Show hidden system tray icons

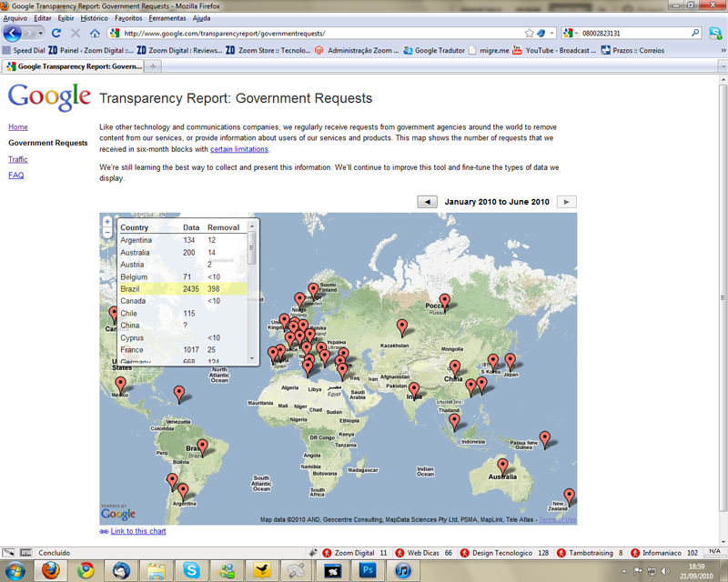[624, 571]
